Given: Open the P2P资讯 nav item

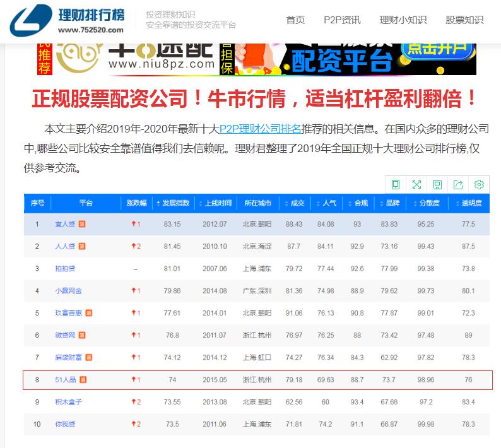Looking at the screenshot, I should click(342, 20).
